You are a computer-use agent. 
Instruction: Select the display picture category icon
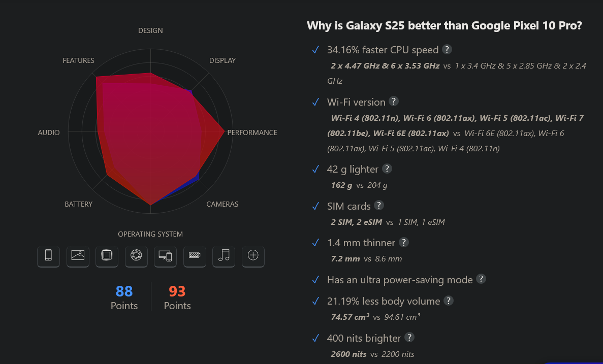pos(78,256)
